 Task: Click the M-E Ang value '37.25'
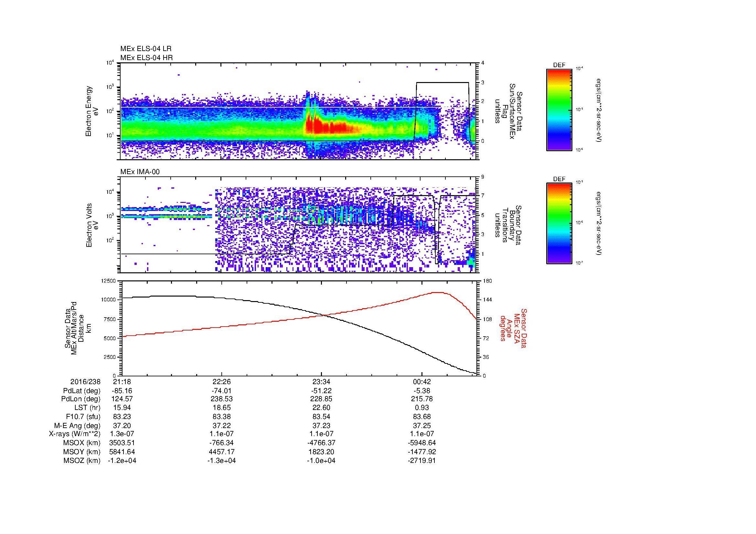tap(422, 425)
